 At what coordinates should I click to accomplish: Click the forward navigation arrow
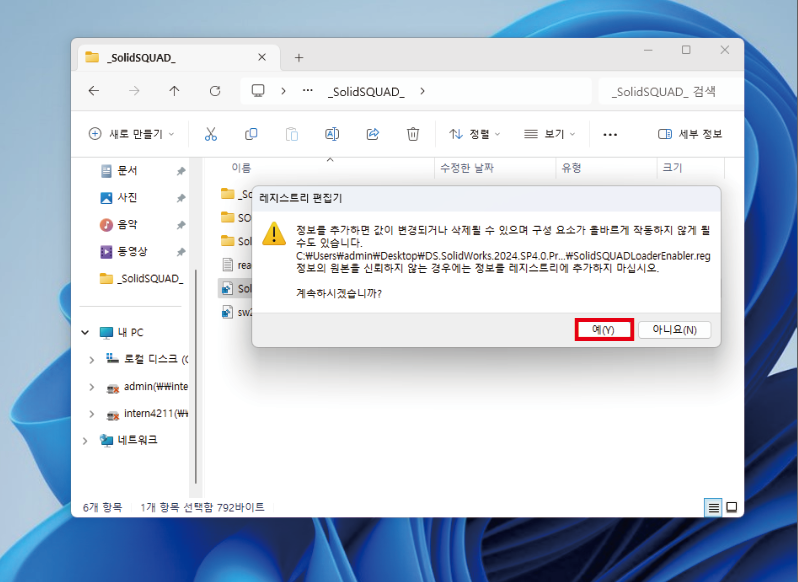click(x=134, y=91)
